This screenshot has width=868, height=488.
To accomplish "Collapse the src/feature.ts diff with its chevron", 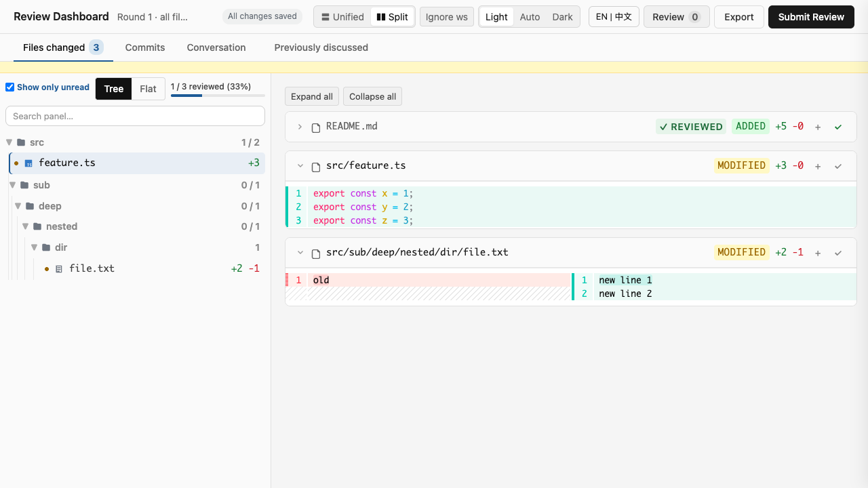I will pos(300,166).
